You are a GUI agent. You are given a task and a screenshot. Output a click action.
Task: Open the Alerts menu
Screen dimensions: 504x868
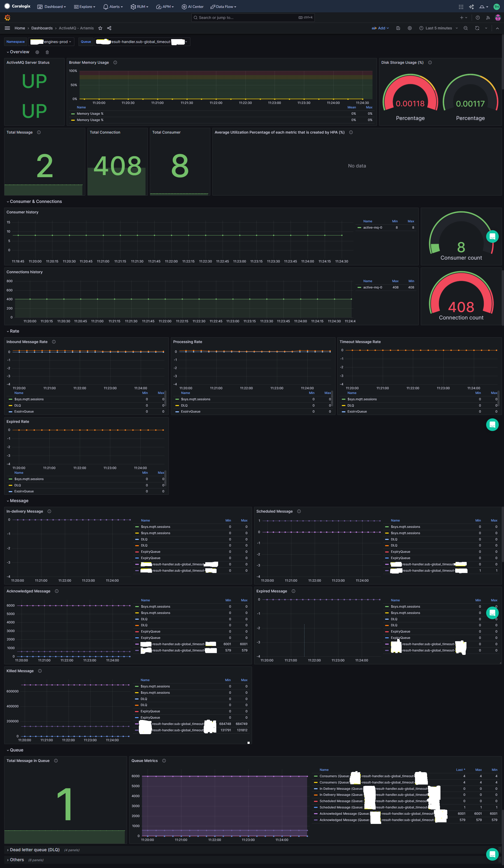(113, 7)
